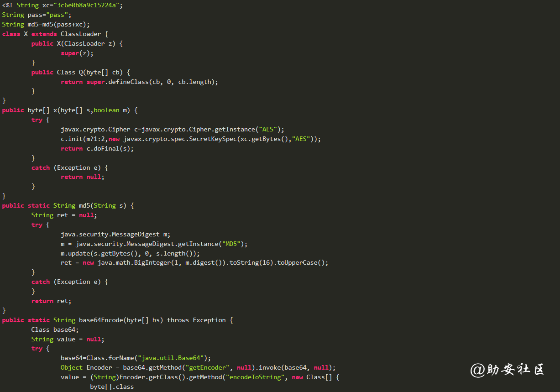Viewport: 560px width, 392px height.
Task: Click the BigInteger toUpperCase line
Action: click(x=194, y=262)
